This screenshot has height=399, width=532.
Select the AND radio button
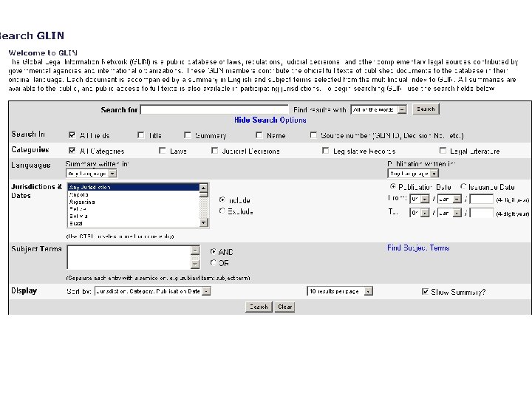click(213, 251)
